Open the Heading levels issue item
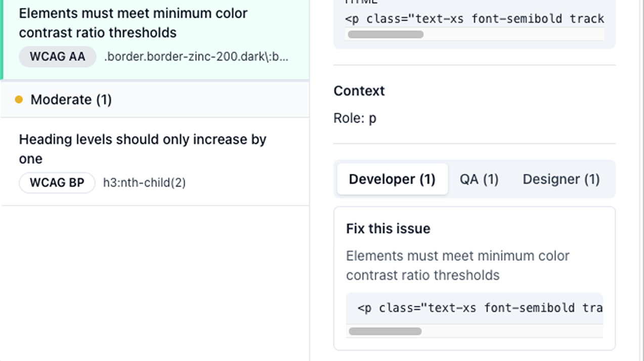Viewport: 644px width, 361px height. pos(155,162)
